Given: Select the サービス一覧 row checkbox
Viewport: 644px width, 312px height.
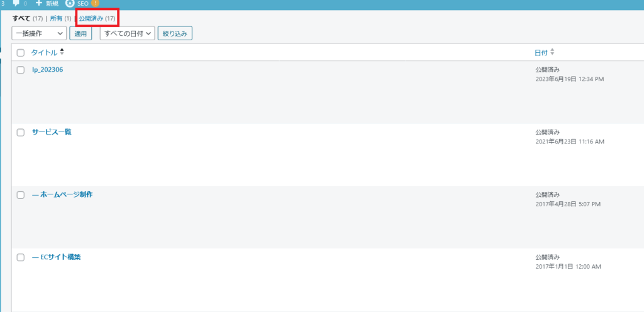Looking at the screenshot, I should point(21,132).
